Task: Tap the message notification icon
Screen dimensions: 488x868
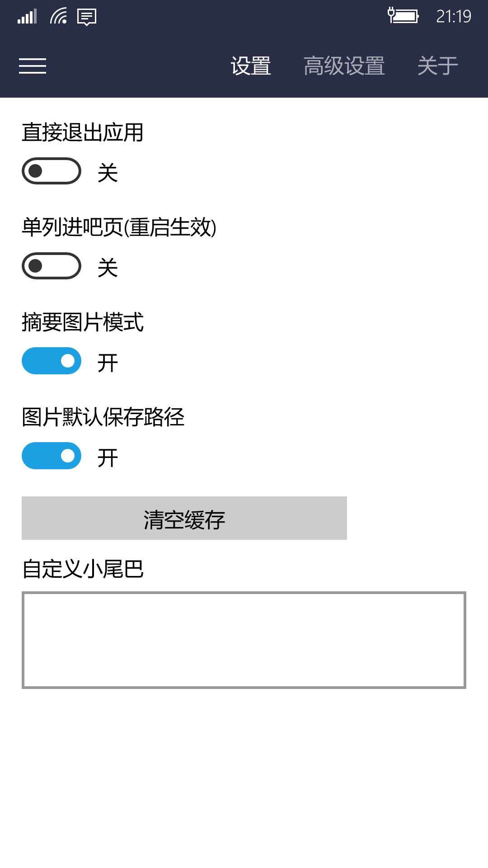Action: click(87, 17)
